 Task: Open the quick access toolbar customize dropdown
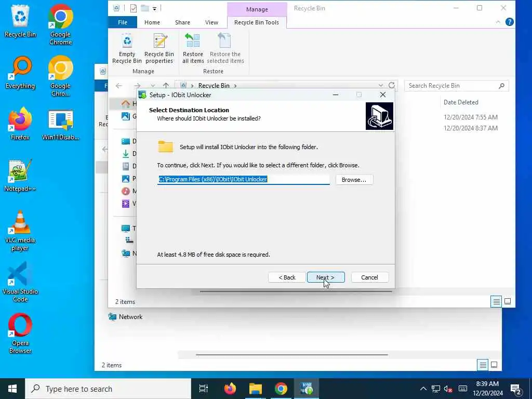(154, 8)
